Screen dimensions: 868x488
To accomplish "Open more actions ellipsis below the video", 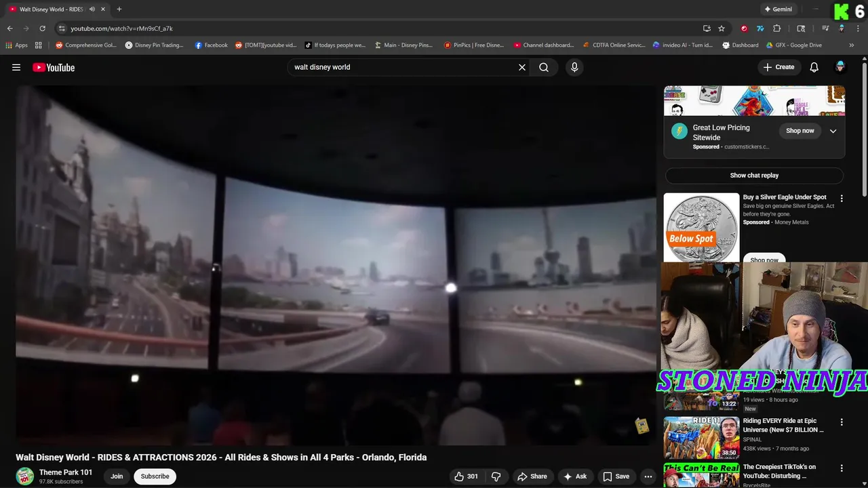I will (x=648, y=476).
